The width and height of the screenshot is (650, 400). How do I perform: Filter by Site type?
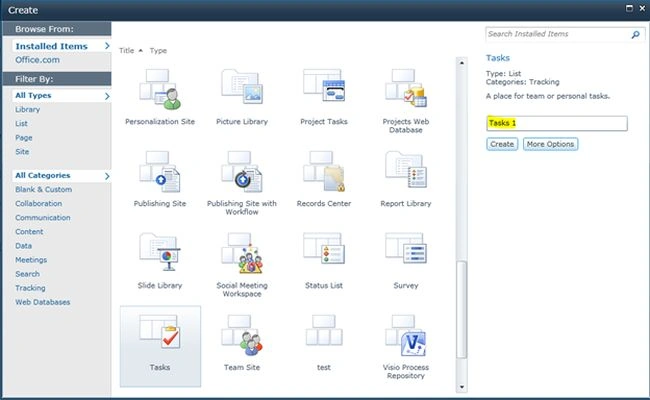coord(22,152)
